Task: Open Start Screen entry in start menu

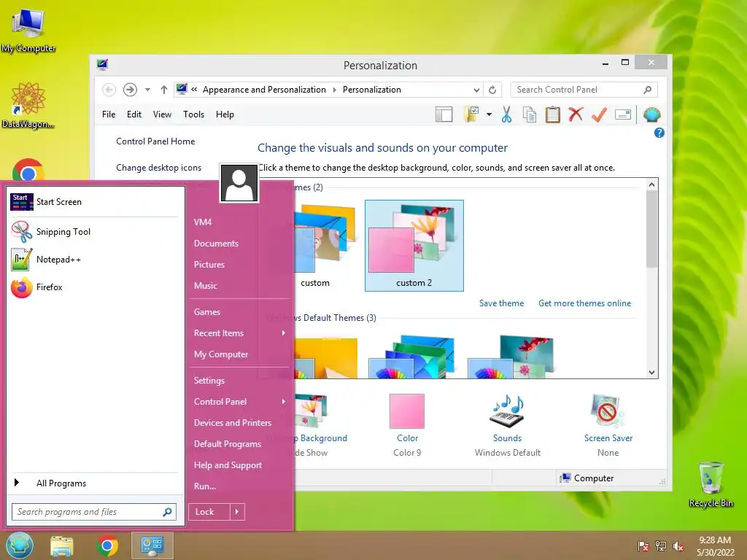Action: (94, 202)
